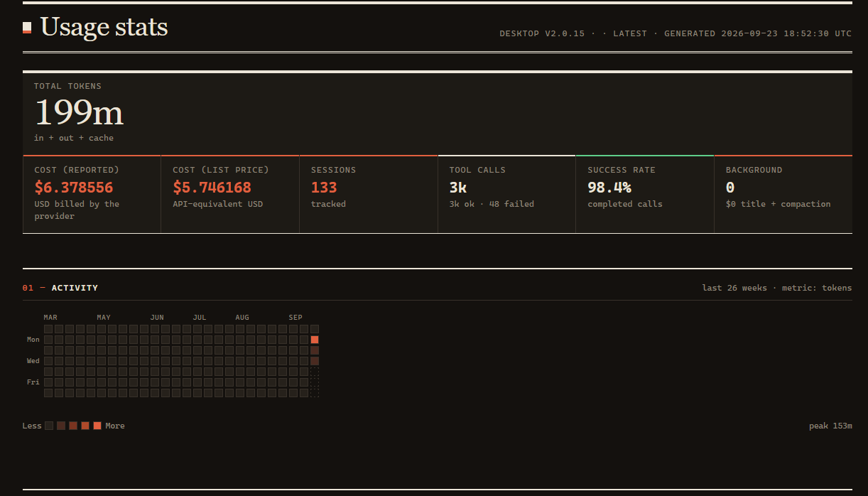This screenshot has height=496, width=868.
Task: Select the 133 sessions value
Action: (x=324, y=188)
